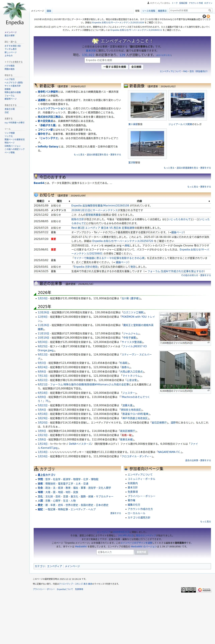The height and width of the screenshot is (644, 215).
Task: Open the 履歴表示 tab
Action: (162, 11)
